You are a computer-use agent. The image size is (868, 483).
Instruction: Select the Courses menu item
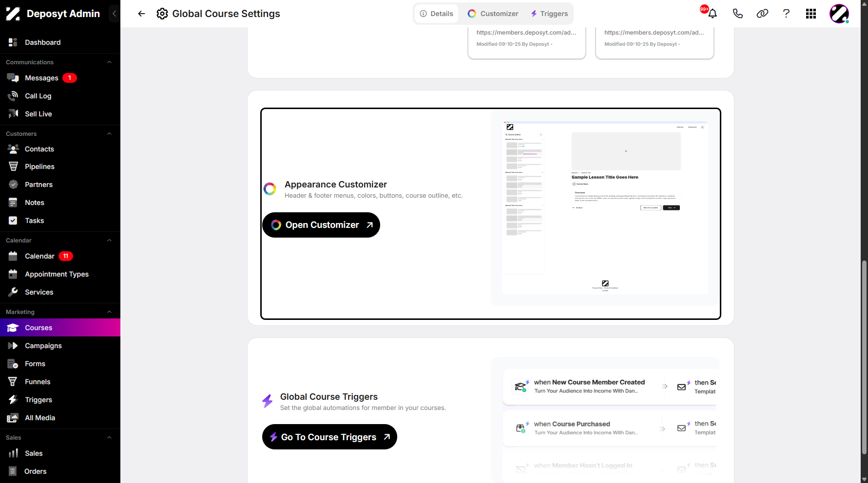tap(60, 328)
